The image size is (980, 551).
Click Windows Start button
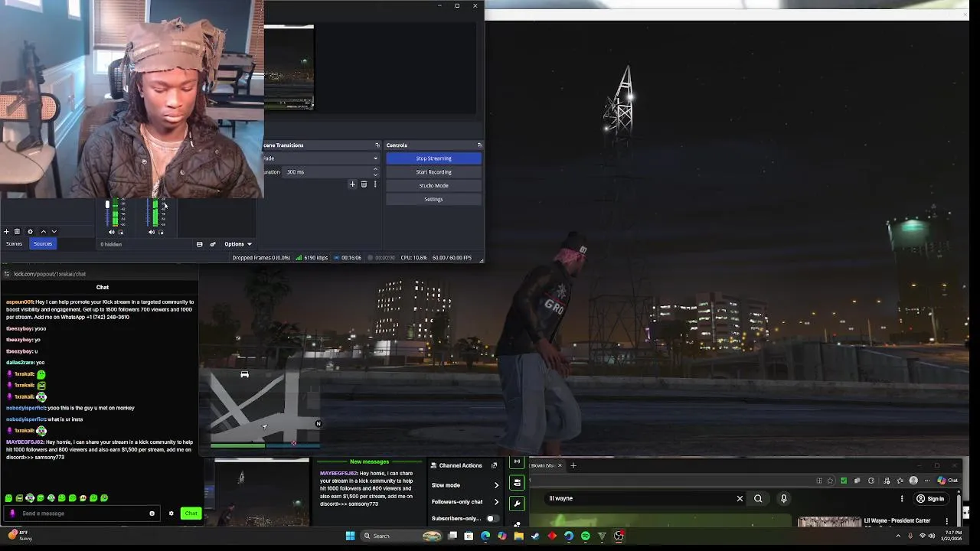point(350,536)
